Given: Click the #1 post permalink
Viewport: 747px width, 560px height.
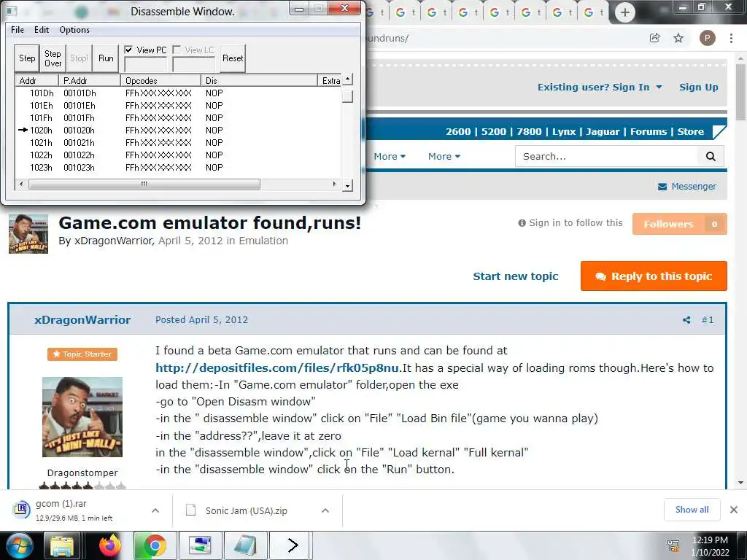Looking at the screenshot, I should [708, 320].
